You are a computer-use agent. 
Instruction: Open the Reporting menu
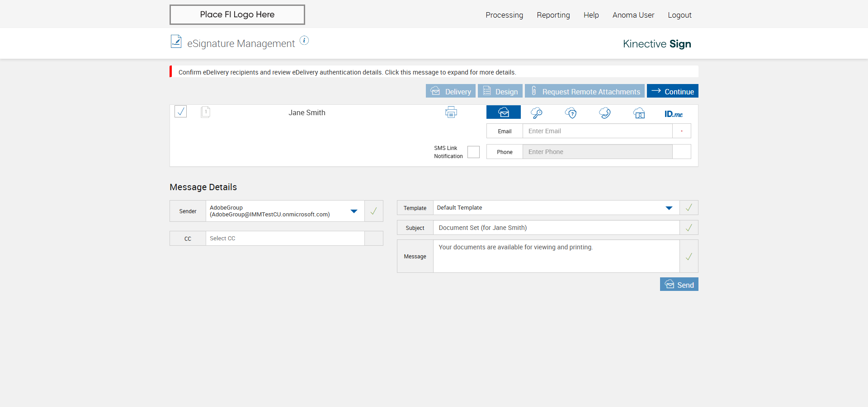553,15
